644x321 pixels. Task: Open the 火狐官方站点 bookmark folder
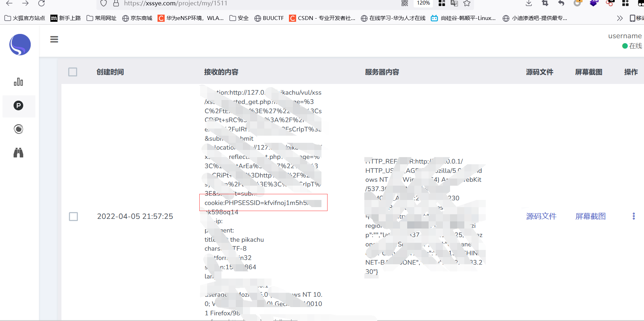coord(25,18)
